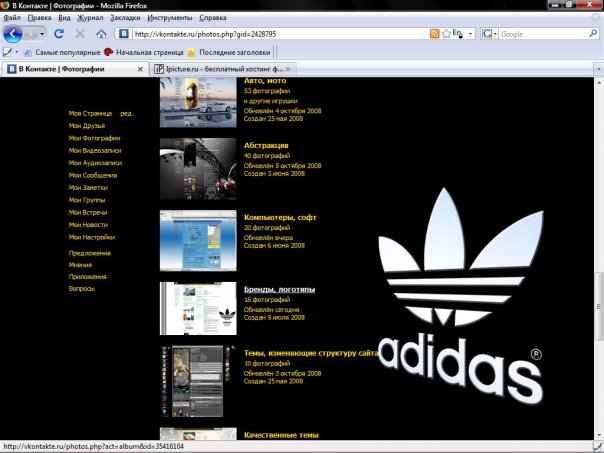This screenshot has width=604, height=453.
Task: Open the Google search engine selector
Action: pos(490,34)
